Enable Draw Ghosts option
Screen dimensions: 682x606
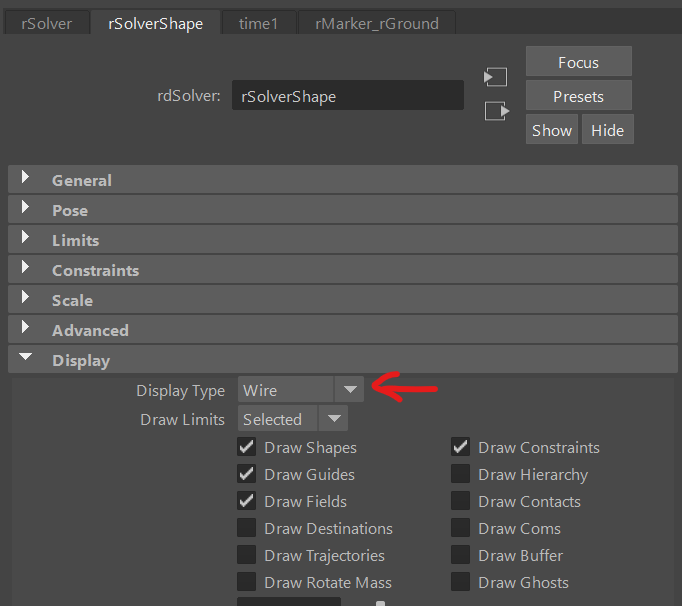click(460, 582)
